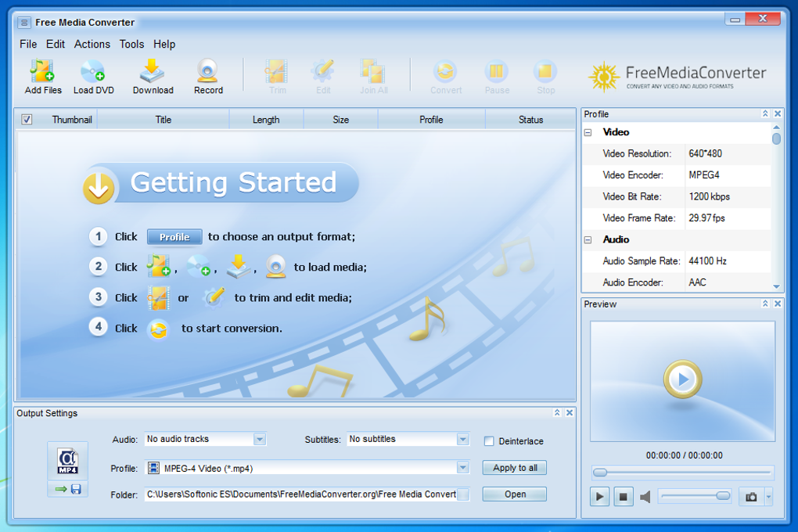Open the File menu
The width and height of the screenshot is (798, 532).
click(x=28, y=45)
